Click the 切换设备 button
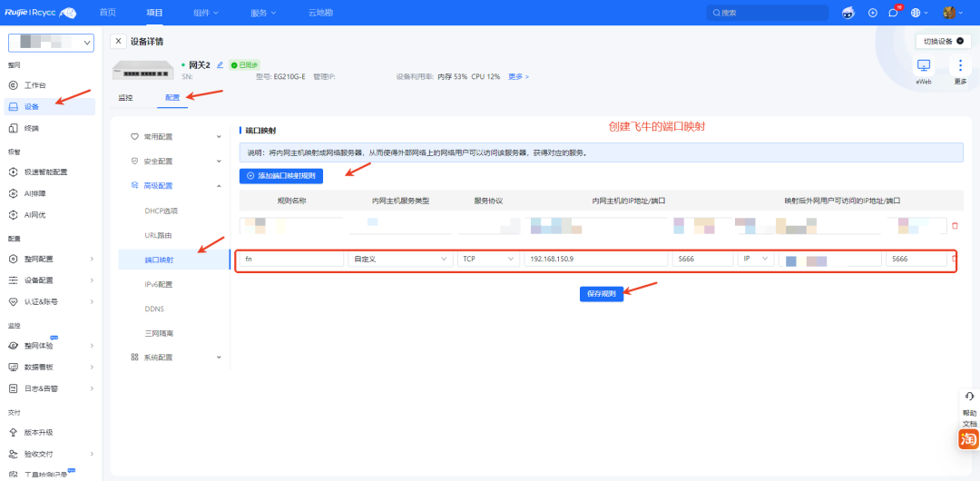 pos(943,41)
